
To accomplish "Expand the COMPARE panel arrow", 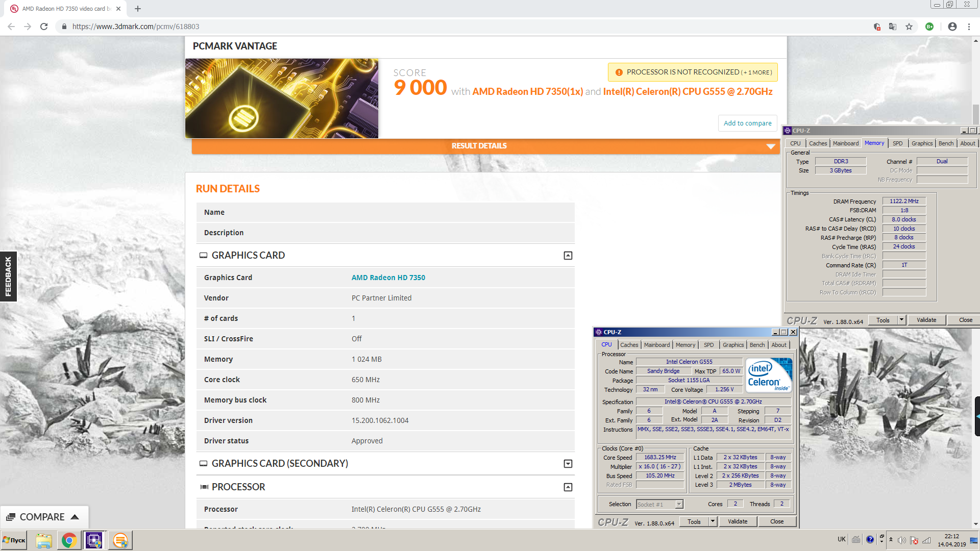I will [x=75, y=517].
